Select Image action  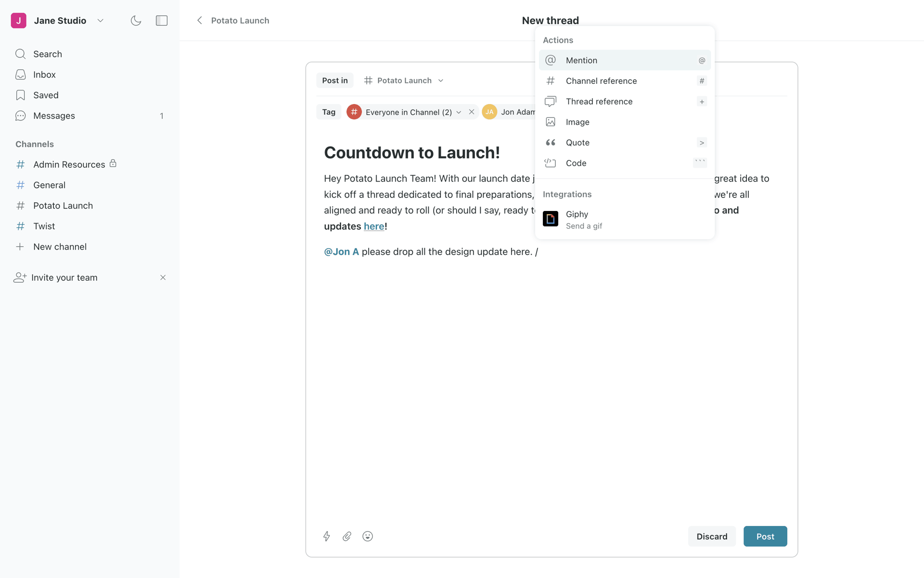625,122
